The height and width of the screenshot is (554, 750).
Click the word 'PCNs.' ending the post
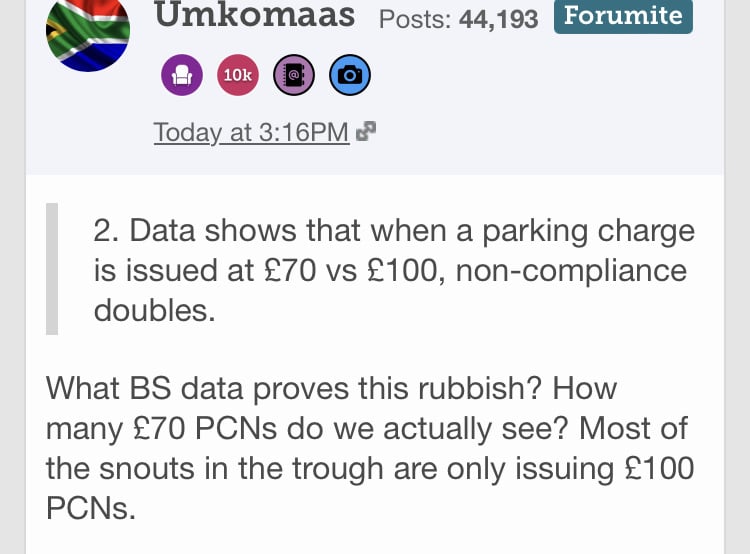point(89,509)
